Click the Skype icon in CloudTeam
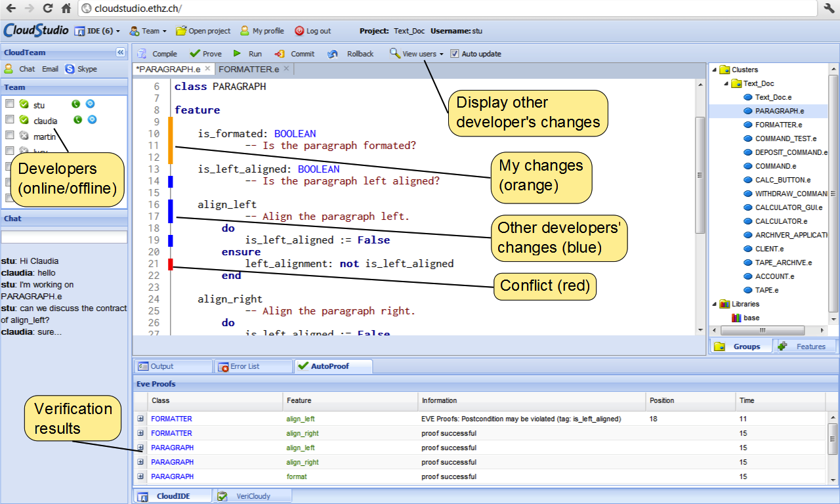The width and height of the screenshot is (840, 504). click(x=70, y=68)
